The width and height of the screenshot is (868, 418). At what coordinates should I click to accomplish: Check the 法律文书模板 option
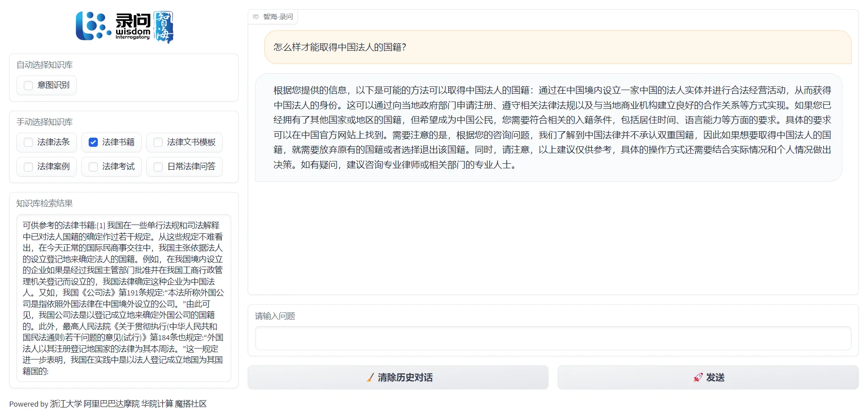point(158,142)
